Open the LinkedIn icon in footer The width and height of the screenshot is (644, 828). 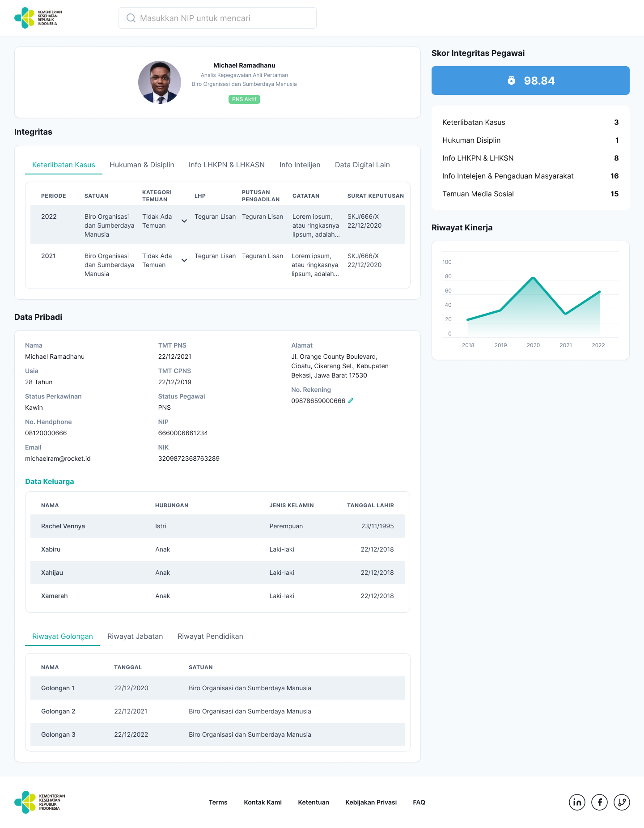[x=577, y=802]
